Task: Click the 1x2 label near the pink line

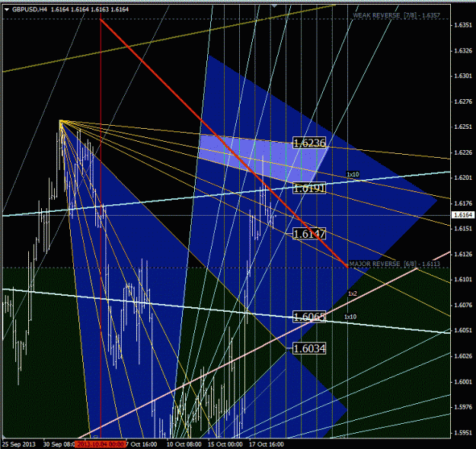Action: click(x=353, y=293)
